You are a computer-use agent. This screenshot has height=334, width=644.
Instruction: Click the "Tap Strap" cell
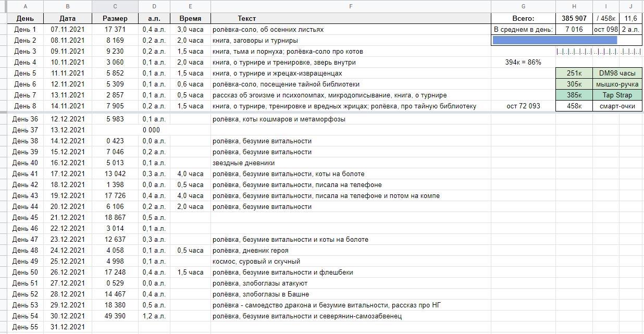tap(617, 95)
